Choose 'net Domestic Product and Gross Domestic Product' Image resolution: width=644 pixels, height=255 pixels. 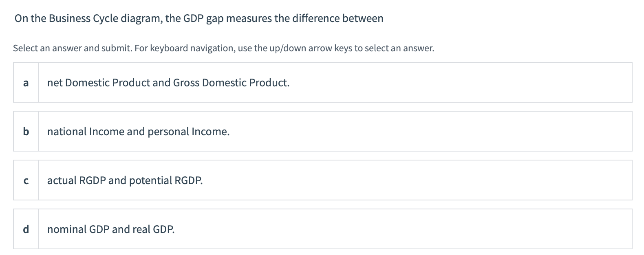pos(168,82)
